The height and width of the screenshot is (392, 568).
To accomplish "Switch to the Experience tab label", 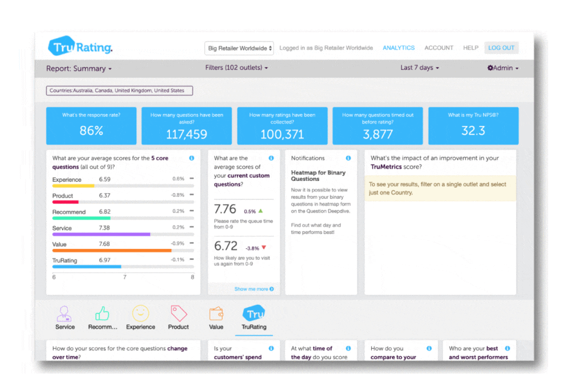I will click(141, 327).
